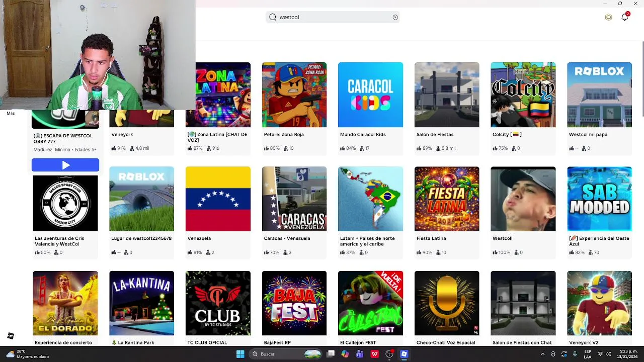Open the Copilot taskbar icon

click(345, 354)
